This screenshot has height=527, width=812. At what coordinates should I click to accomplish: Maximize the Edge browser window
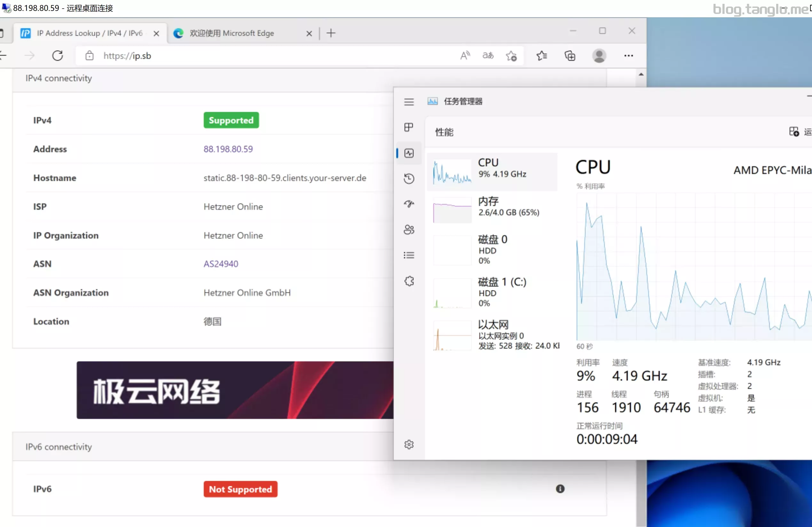click(x=603, y=31)
